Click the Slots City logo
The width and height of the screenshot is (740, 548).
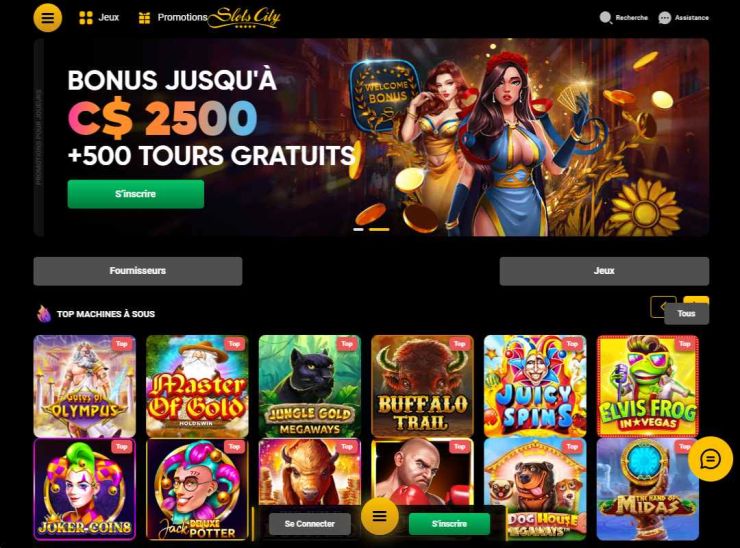click(245, 18)
